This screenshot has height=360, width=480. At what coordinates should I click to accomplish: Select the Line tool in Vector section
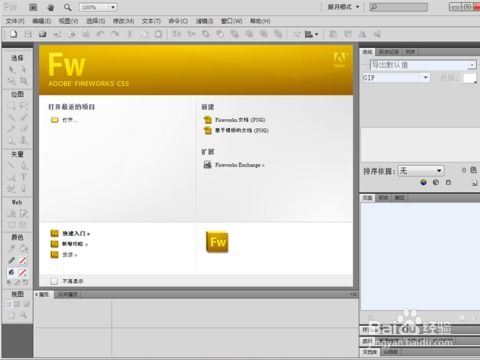[12, 165]
